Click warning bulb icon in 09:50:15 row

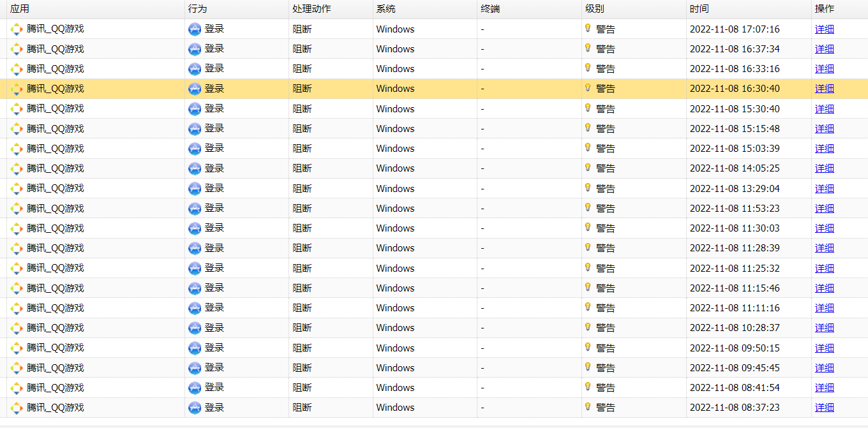(588, 347)
